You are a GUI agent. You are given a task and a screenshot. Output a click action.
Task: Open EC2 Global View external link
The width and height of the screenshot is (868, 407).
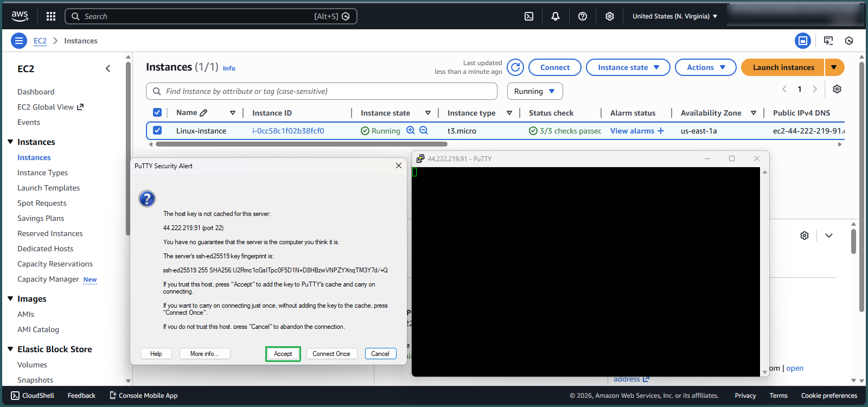click(x=50, y=107)
